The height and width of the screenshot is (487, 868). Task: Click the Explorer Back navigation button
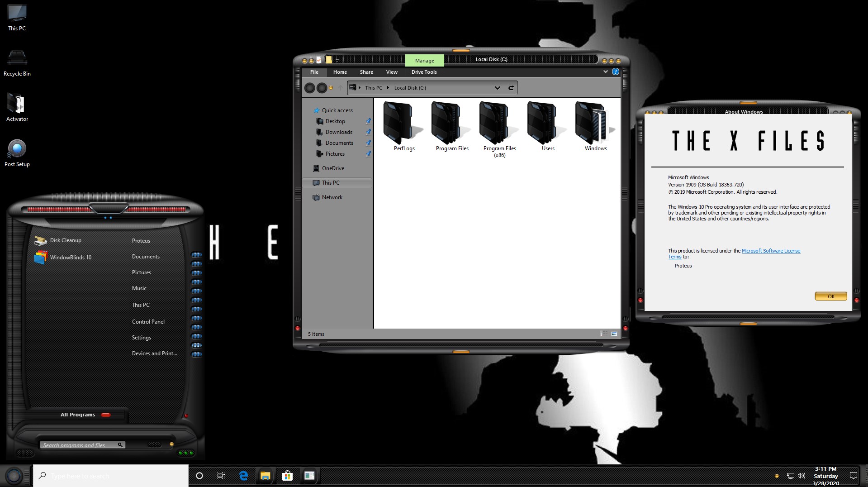tap(310, 88)
